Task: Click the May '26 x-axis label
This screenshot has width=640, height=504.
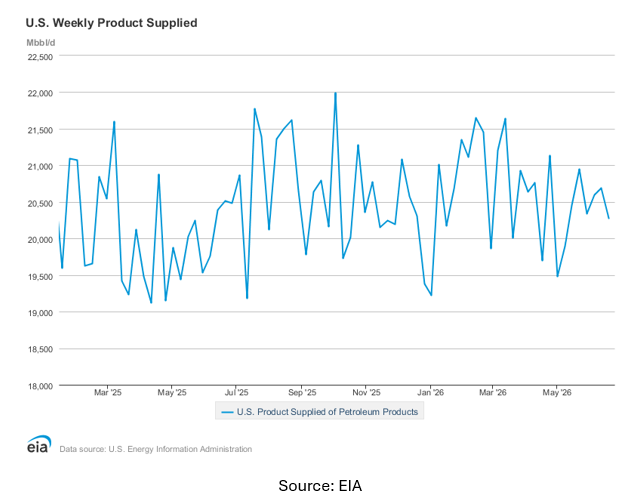Action: (557, 393)
